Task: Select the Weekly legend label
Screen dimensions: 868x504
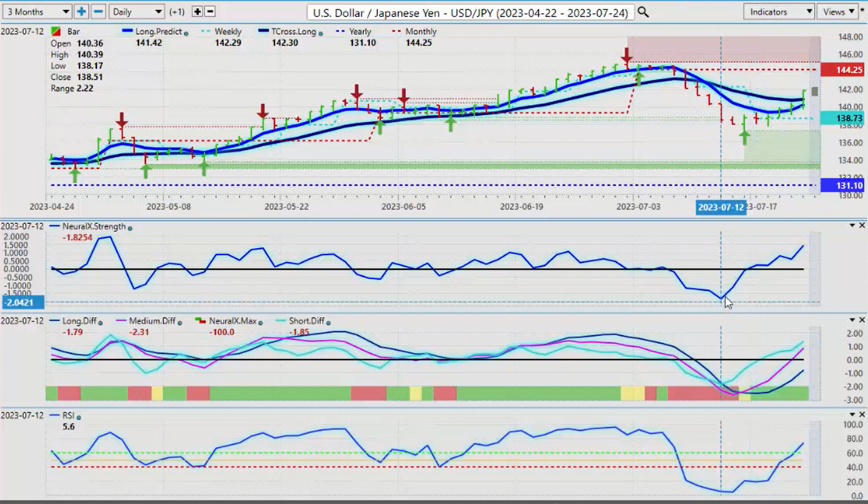Action: point(229,32)
